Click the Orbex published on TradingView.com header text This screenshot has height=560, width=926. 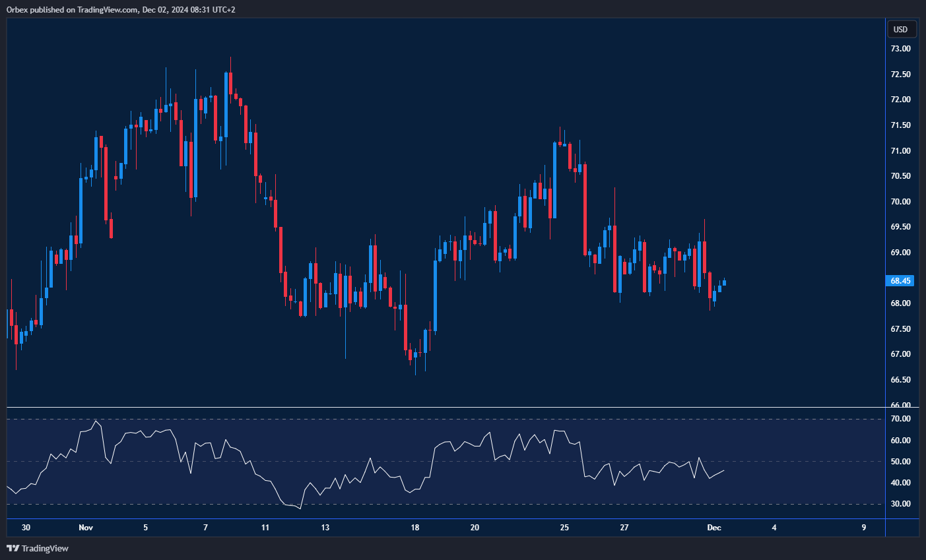coord(121,9)
